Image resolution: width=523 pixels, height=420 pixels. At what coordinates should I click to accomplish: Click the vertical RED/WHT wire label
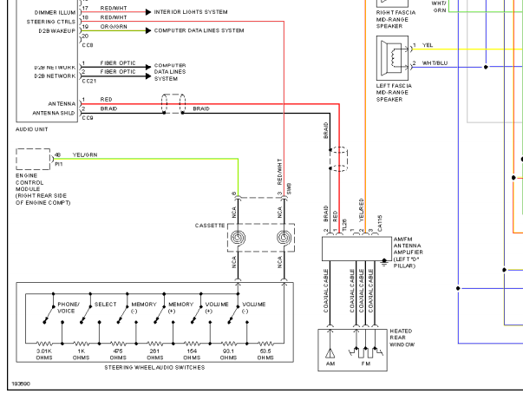click(279, 172)
